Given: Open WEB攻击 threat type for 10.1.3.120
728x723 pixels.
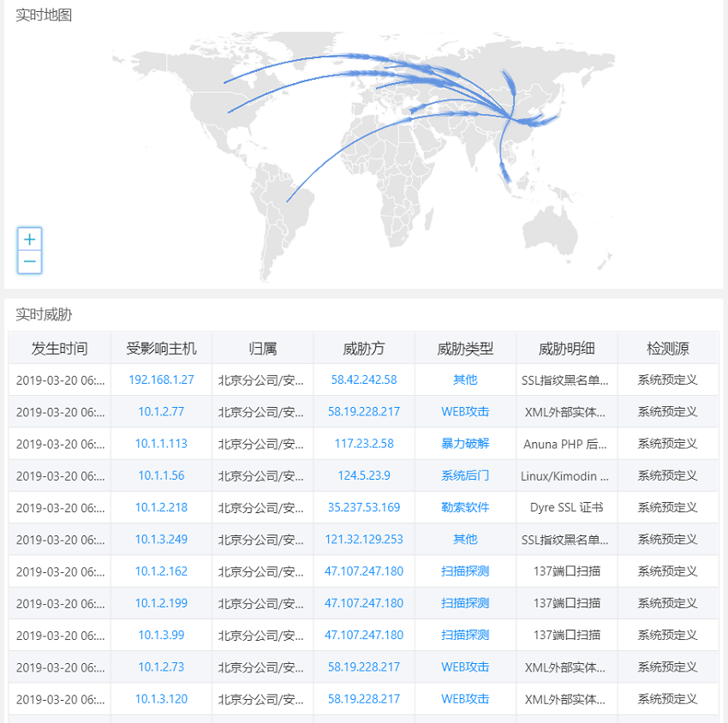Looking at the screenshot, I should point(465,699).
